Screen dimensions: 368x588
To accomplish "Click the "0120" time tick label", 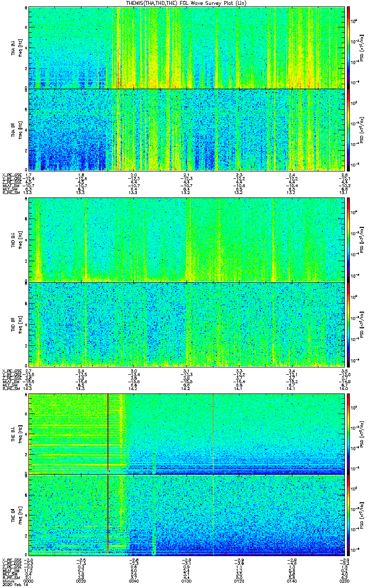I will [x=239, y=582].
